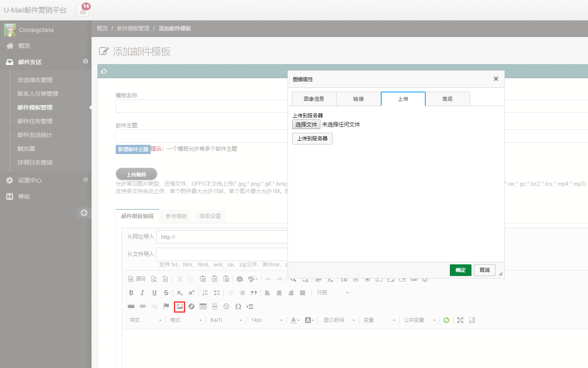The height and width of the screenshot is (368, 588).
Task: Insert a table using the table icon
Action: click(x=203, y=306)
